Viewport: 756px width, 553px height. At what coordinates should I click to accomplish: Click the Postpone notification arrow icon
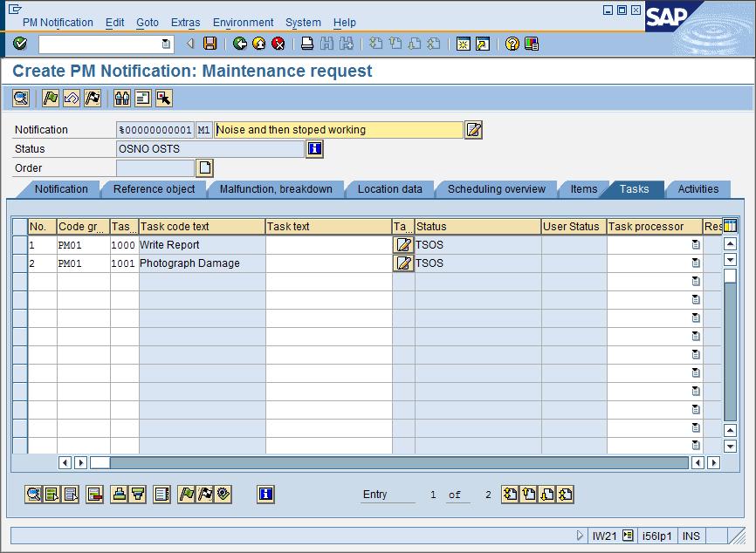pyautogui.click(x=72, y=99)
